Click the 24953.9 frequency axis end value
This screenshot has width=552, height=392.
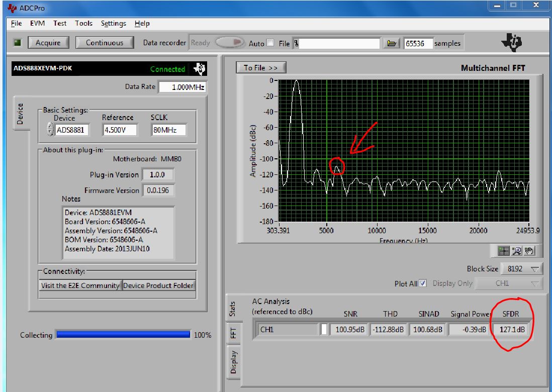pos(528,231)
